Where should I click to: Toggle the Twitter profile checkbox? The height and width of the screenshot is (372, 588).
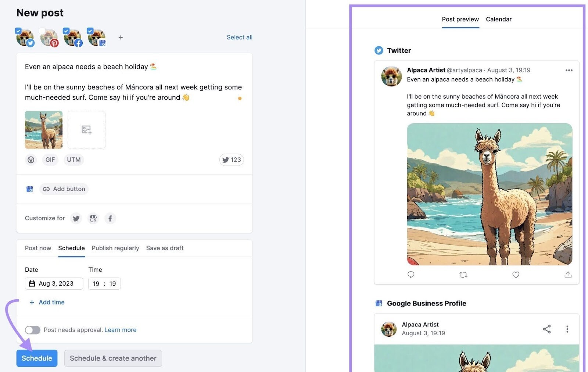point(18,31)
